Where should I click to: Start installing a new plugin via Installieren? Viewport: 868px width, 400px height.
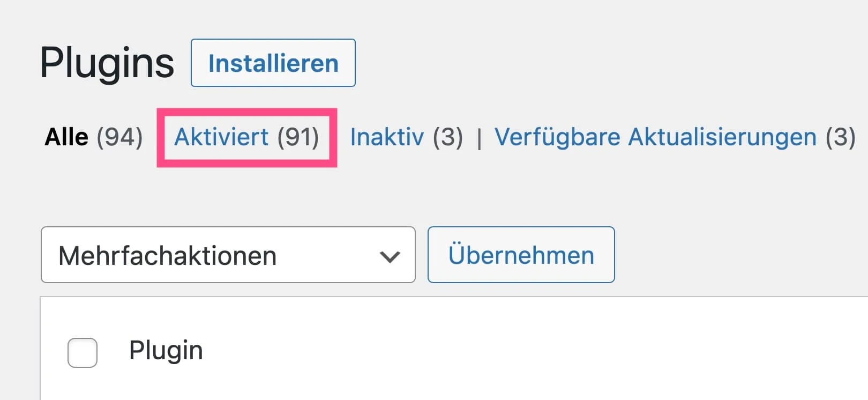pos(273,63)
